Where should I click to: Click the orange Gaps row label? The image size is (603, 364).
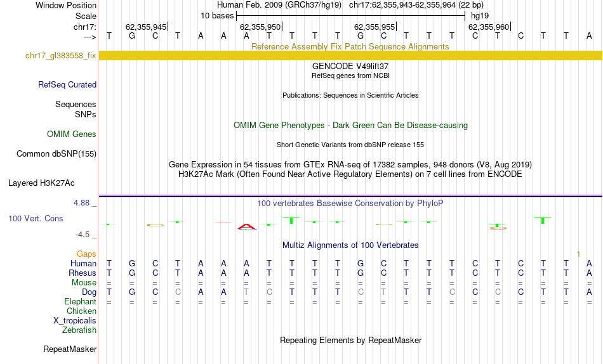click(86, 254)
